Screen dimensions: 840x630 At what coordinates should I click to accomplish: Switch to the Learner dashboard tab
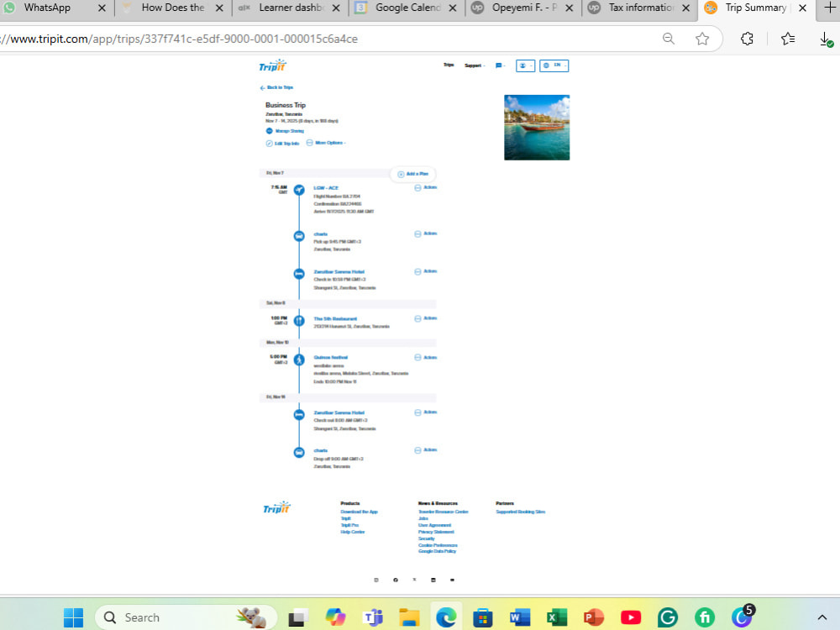[x=291, y=8]
